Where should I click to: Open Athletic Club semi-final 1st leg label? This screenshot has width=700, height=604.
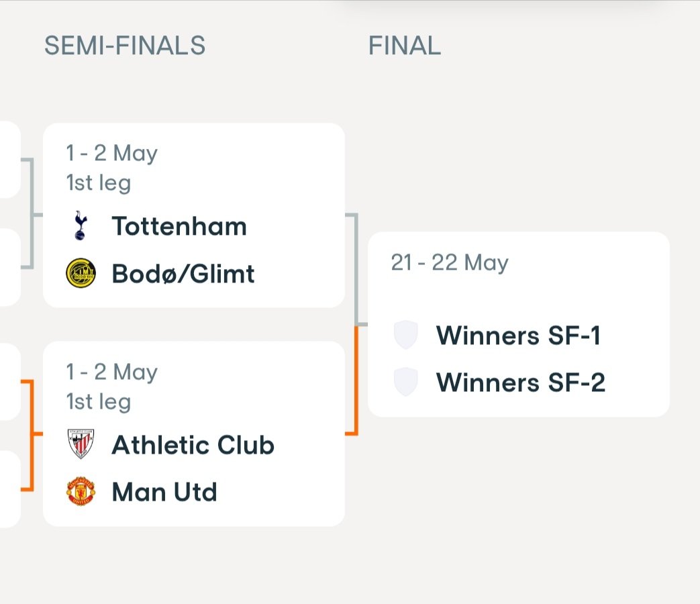[98, 401]
